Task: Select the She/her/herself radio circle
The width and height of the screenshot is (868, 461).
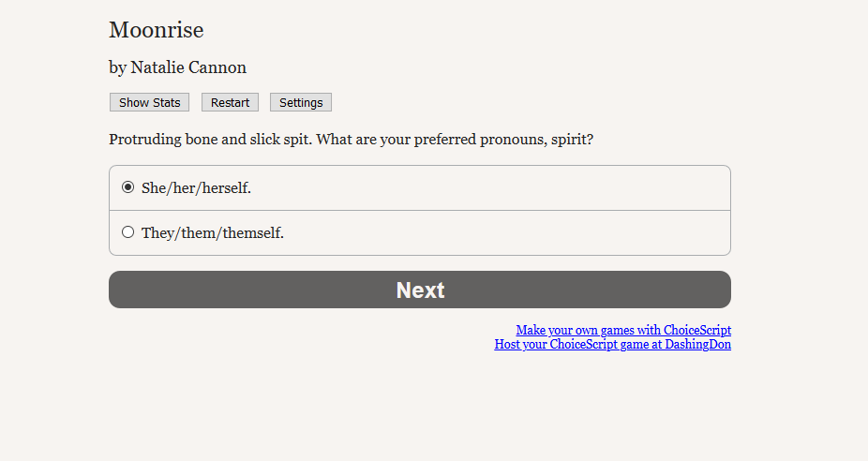Action: [128, 187]
